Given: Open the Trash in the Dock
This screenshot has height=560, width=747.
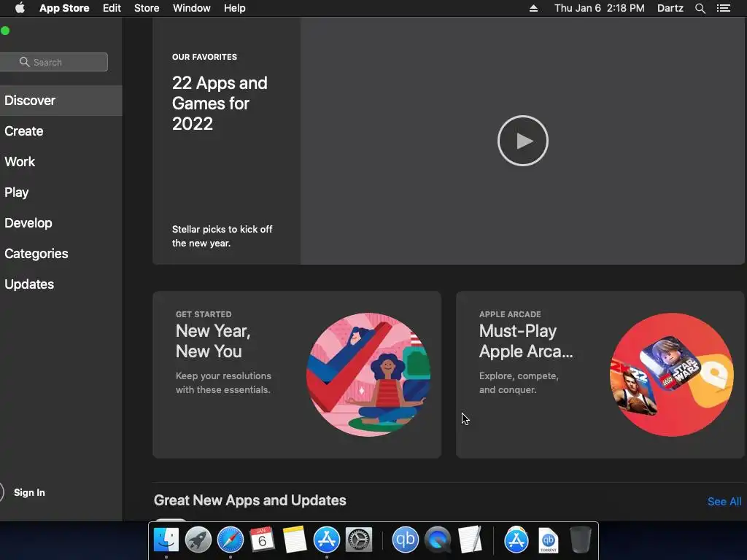Looking at the screenshot, I should point(580,540).
